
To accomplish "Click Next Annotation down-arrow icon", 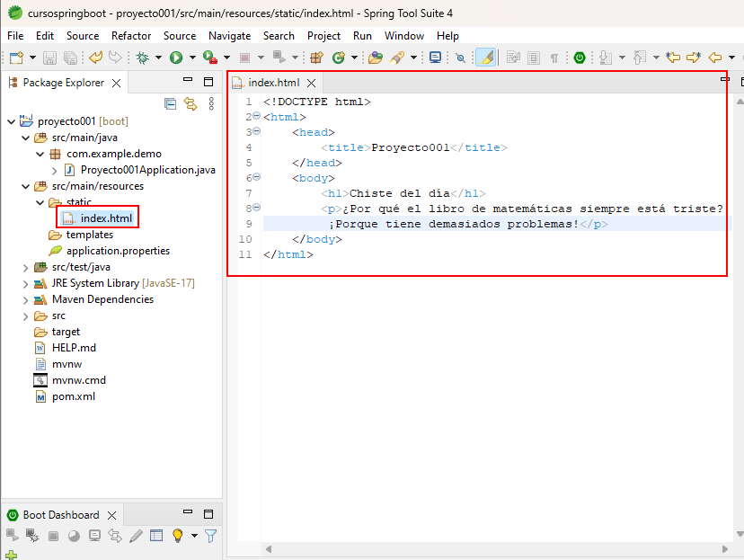I will click(605, 58).
